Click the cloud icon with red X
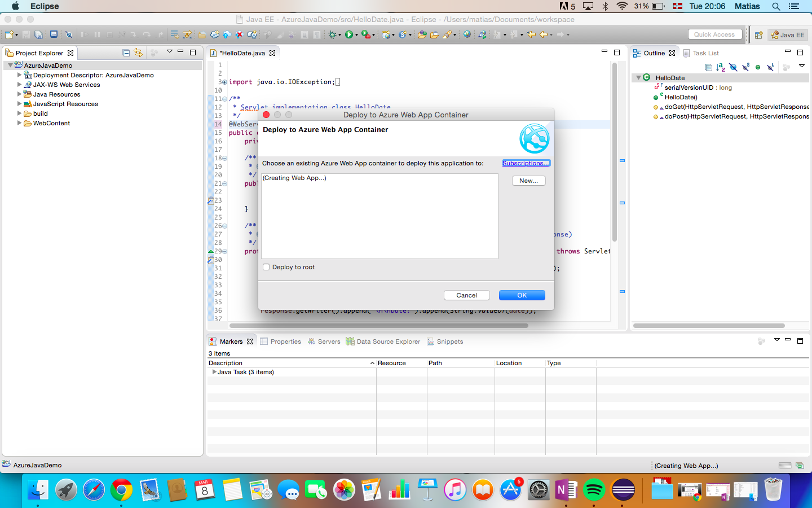Viewport: 812px width, 508px height. pyautogui.click(x=239, y=34)
